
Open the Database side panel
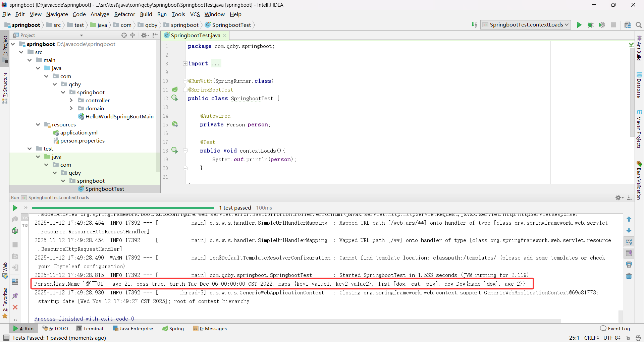[x=639, y=85]
